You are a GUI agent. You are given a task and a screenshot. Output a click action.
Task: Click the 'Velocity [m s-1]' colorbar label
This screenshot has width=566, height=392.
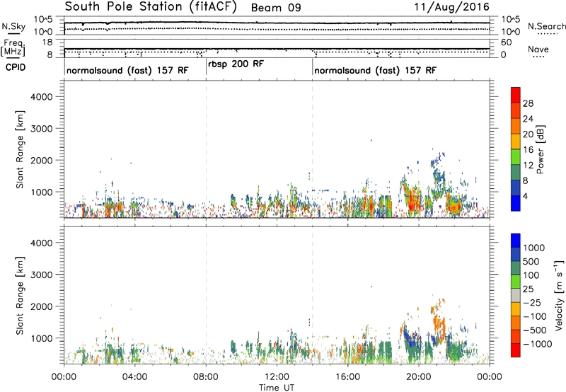coord(559,295)
